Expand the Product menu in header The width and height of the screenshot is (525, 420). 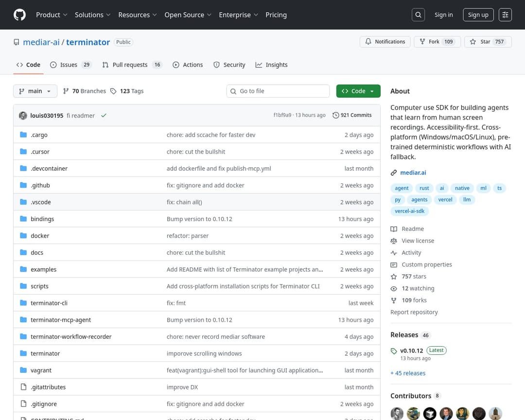(x=52, y=15)
